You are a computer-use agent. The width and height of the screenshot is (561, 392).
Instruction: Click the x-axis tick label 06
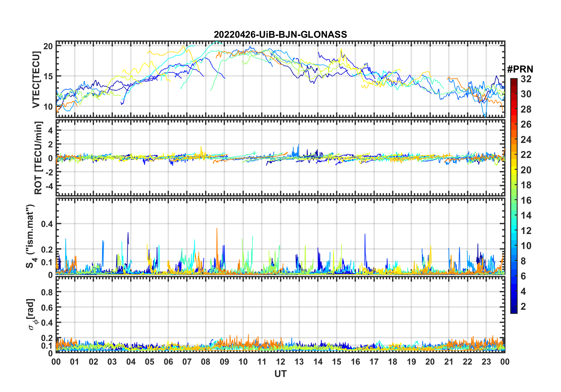point(168,362)
